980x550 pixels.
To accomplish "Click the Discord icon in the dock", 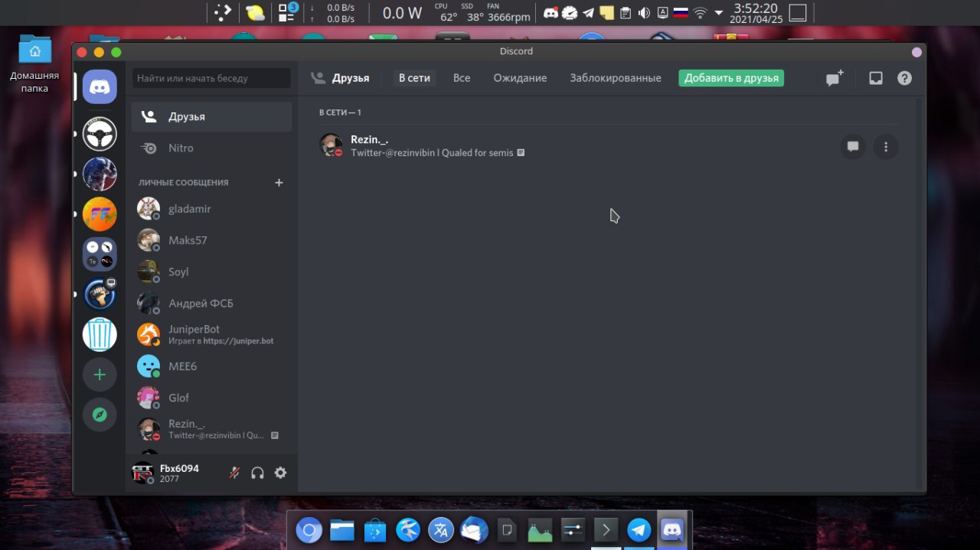I will point(671,530).
